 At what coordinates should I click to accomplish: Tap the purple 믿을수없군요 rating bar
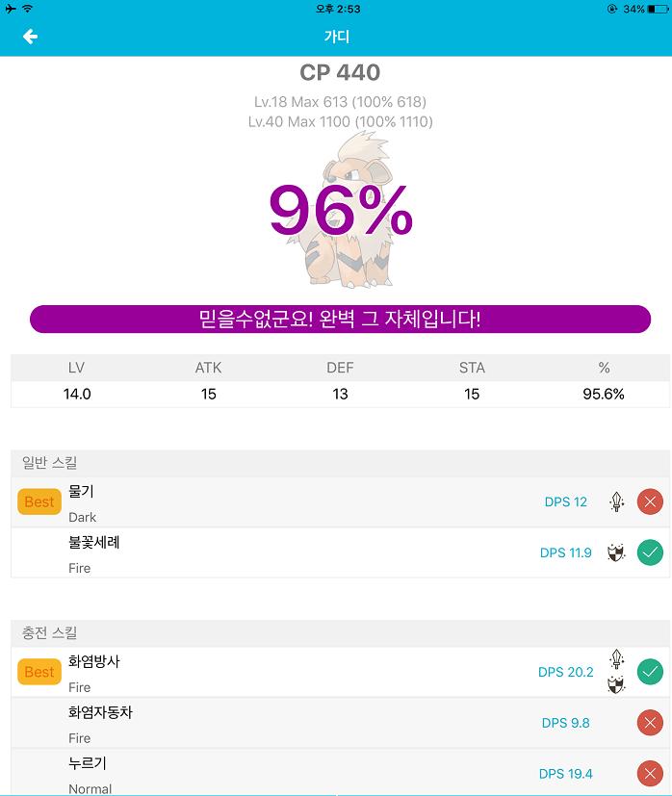point(340,320)
